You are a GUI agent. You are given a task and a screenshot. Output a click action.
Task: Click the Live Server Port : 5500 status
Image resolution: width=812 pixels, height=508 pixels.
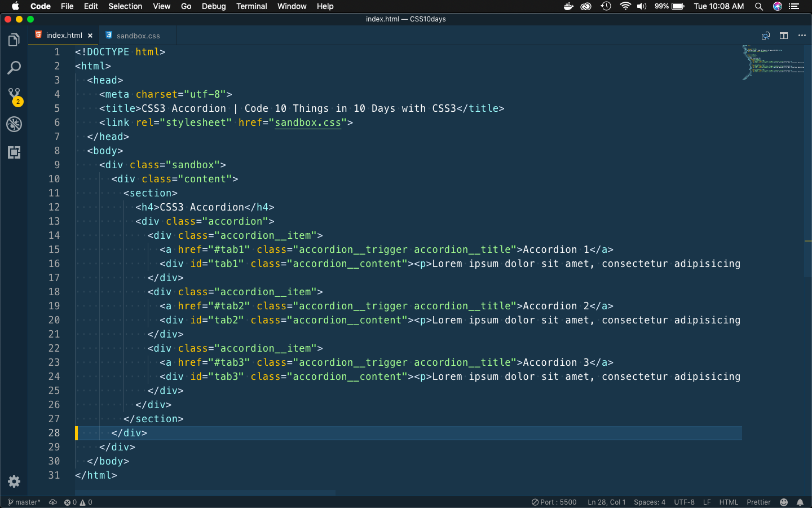point(554,502)
